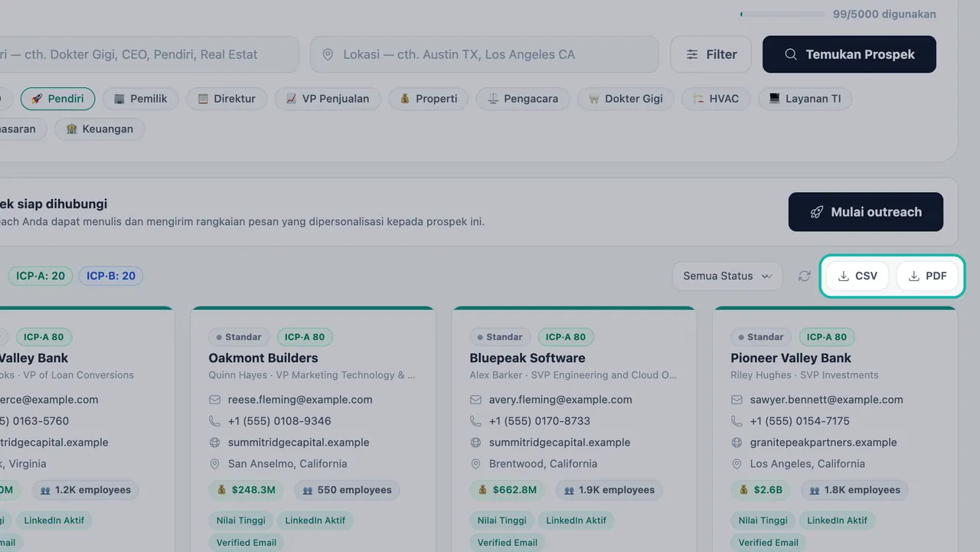Click phone icon beside +1 (555) 0154-7175
Screen dimensions: 980x552
(737, 421)
